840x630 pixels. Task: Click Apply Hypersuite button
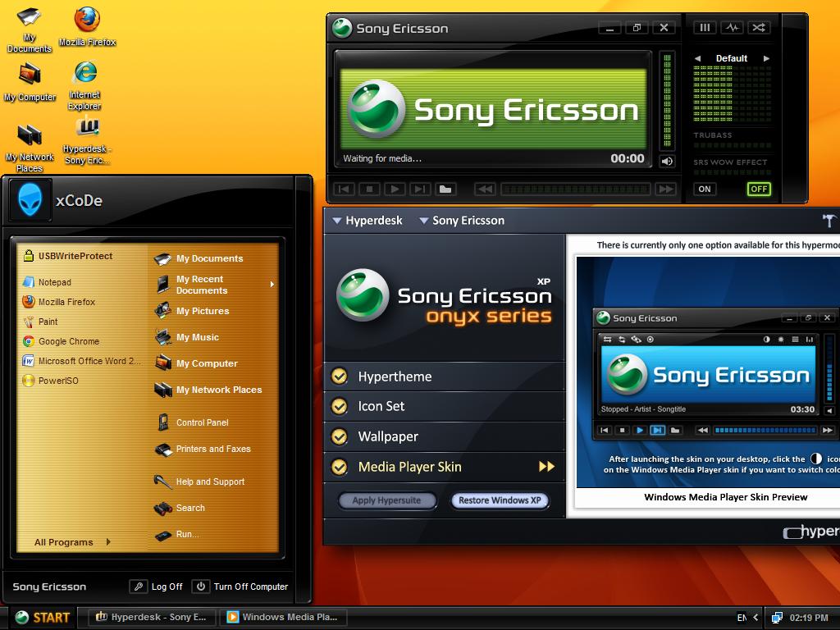point(387,500)
